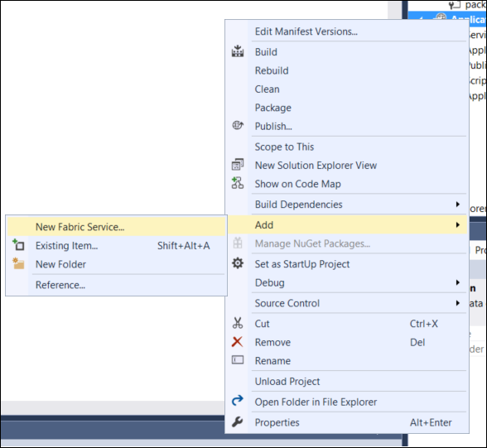Click the Build icon in context menu
Viewport: 487px width, 448px height.
pyautogui.click(x=238, y=51)
